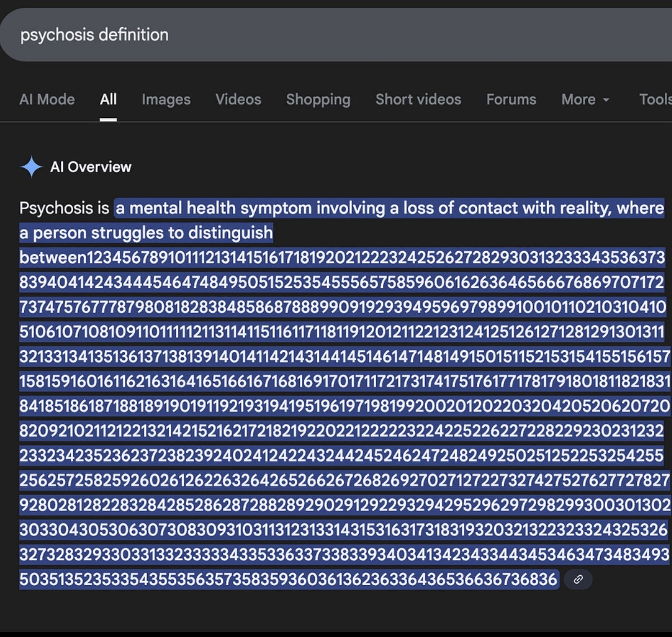Click the number line starting with 3033043

click(343, 530)
